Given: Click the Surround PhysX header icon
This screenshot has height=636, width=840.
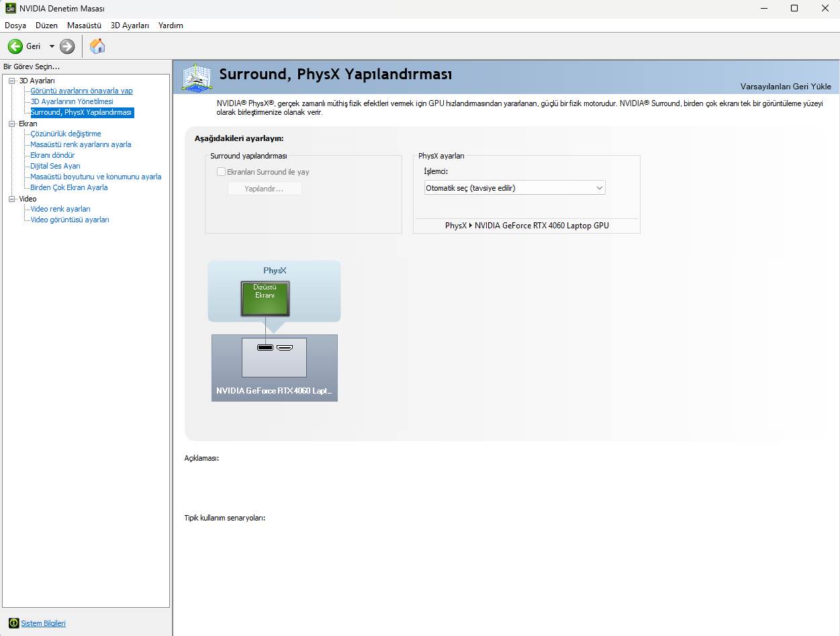Looking at the screenshot, I should click(x=197, y=77).
